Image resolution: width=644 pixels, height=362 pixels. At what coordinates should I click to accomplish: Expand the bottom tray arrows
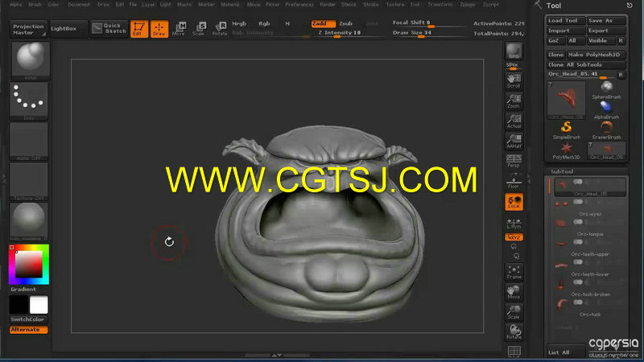pos(277,356)
